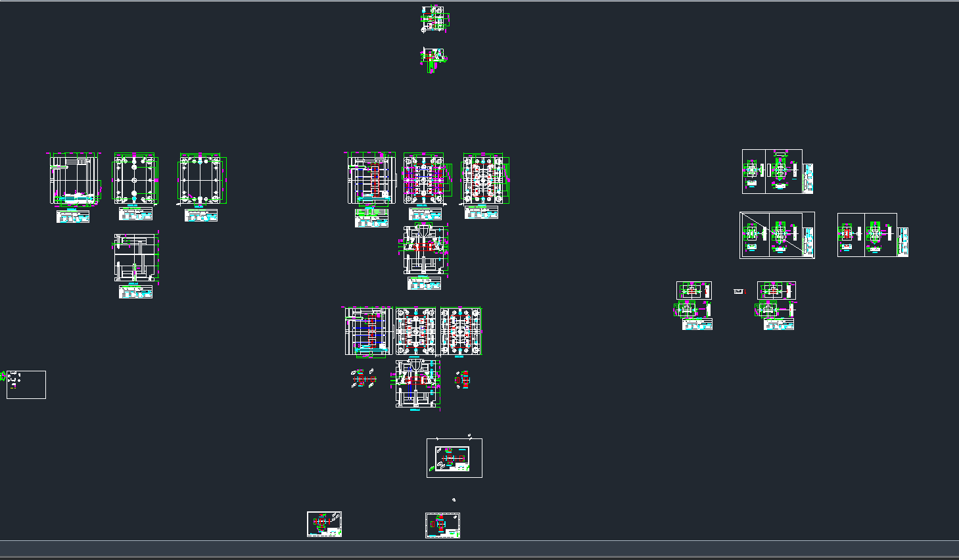Select the upper center mold cross-section view
This screenshot has height=560, width=959.
click(x=425, y=250)
